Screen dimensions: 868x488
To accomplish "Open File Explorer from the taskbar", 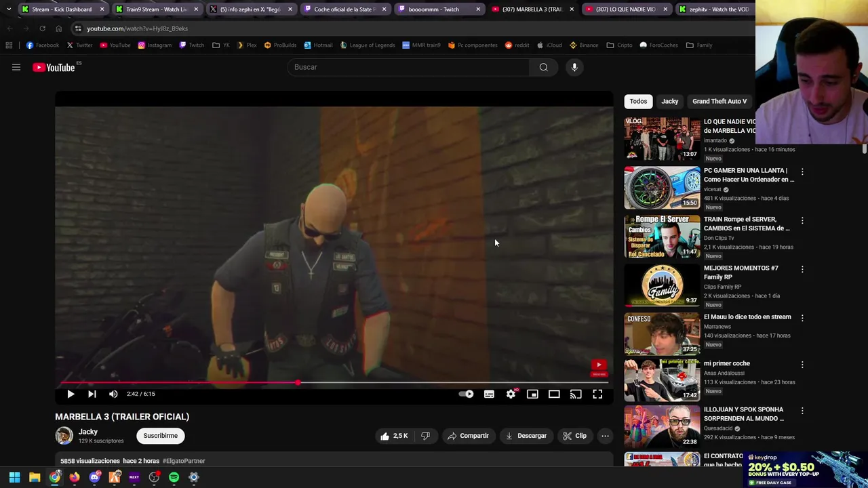I will 35,477.
